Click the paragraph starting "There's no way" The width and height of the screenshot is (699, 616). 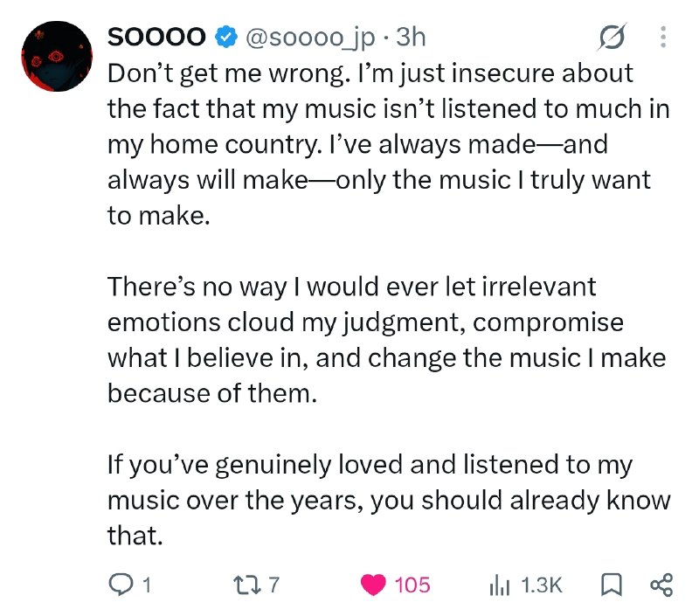pyautogui.click(x=386, y=340)
